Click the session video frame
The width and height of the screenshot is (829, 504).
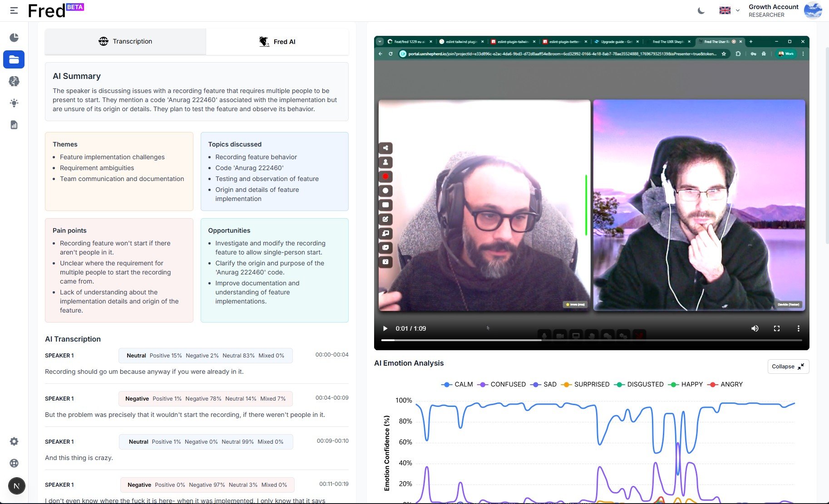592,193
